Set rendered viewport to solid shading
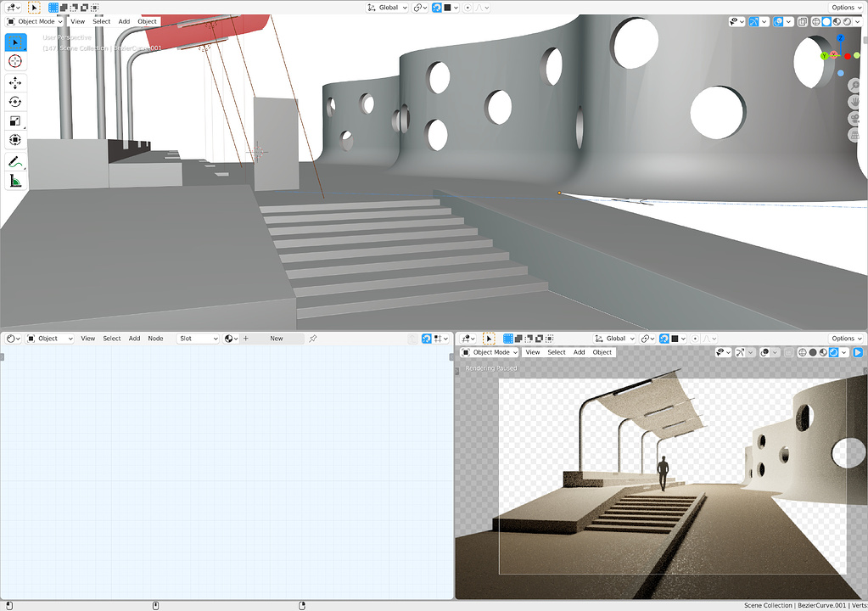The width and height of the screenshot is (868, 611). click(x=813, y=352)
